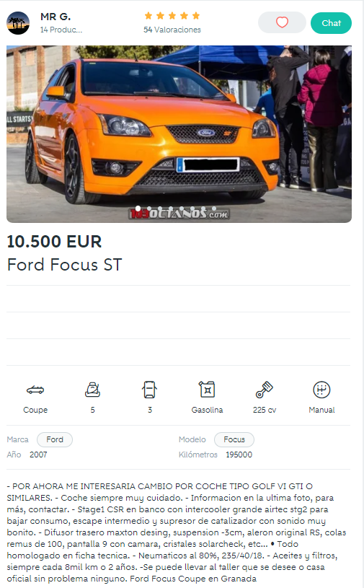The image size is (364, 588).
Task: Click the Ford Focus ST listing title
Action: coord(65,264)
